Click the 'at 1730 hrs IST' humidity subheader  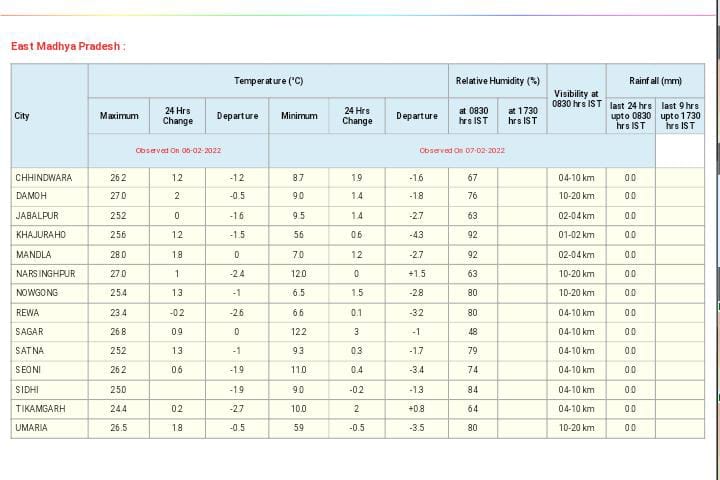(x=522, y=116)
